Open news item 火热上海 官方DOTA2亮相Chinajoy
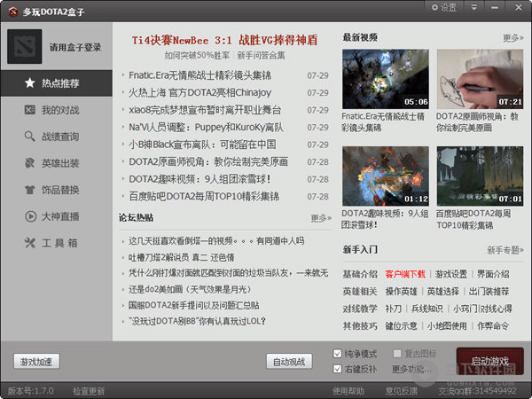This screenshot has width=532, height=399. 199,92
